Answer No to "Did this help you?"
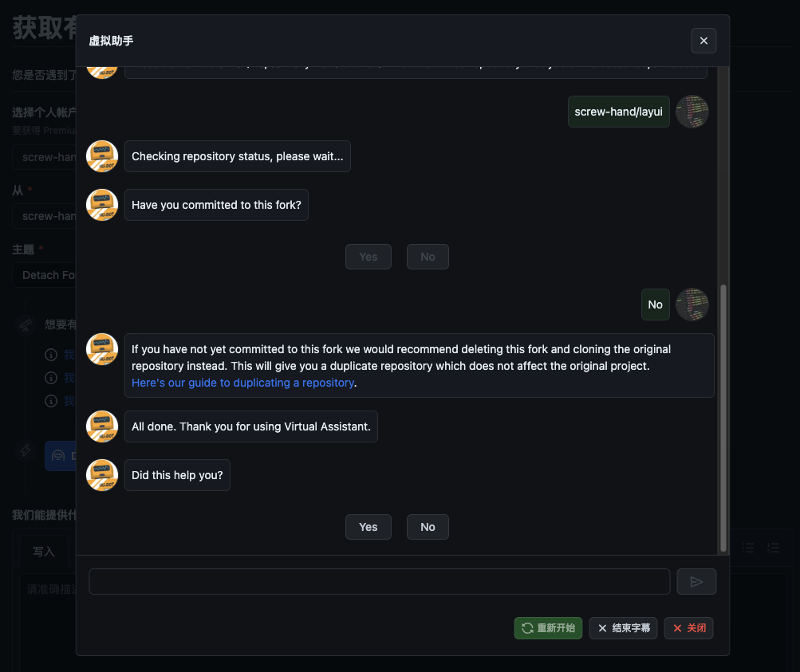The height and width of the screenshot is (672, 800). tap(428, 527)
